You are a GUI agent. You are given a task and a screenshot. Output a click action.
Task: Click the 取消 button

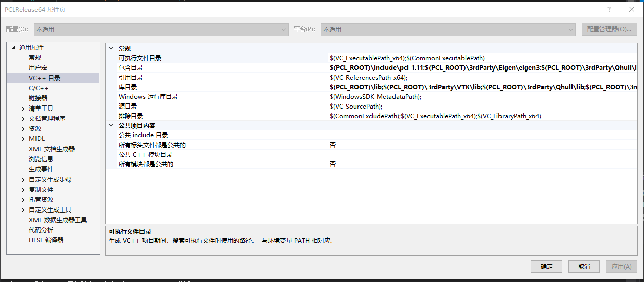(584, 267)
